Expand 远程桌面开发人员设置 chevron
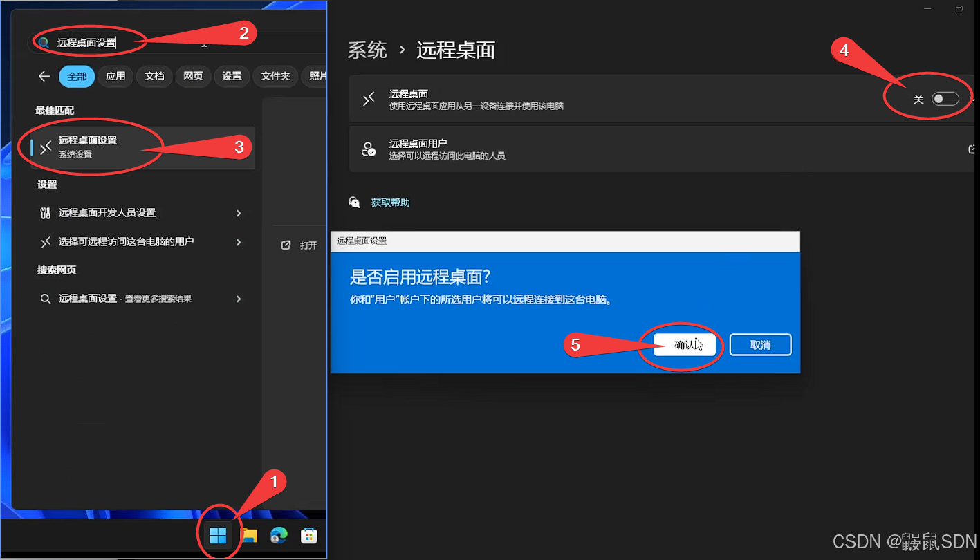Screen dimensions: 980x560 point(239,213)
